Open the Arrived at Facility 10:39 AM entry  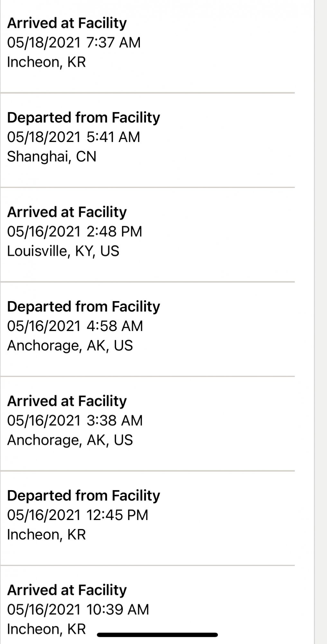(147, 605)
